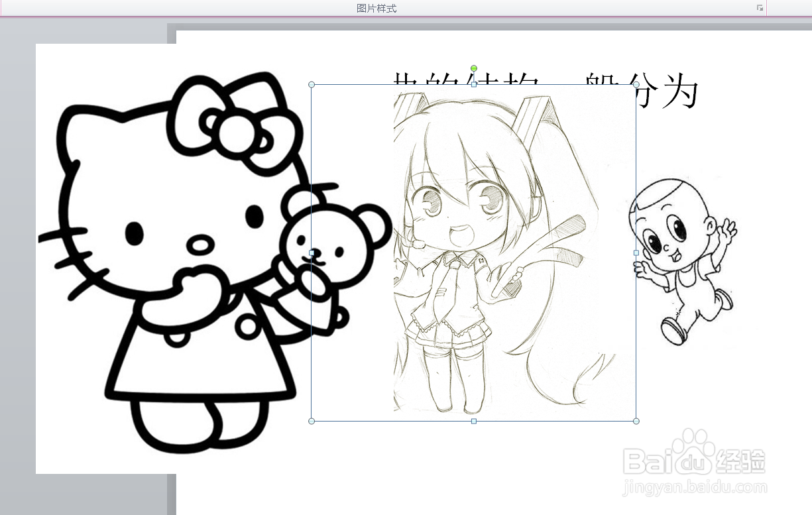The width and height of the screenshot is (812, 515).
Task: Click the slide title ending in 分为
Action: coord(545,91)
